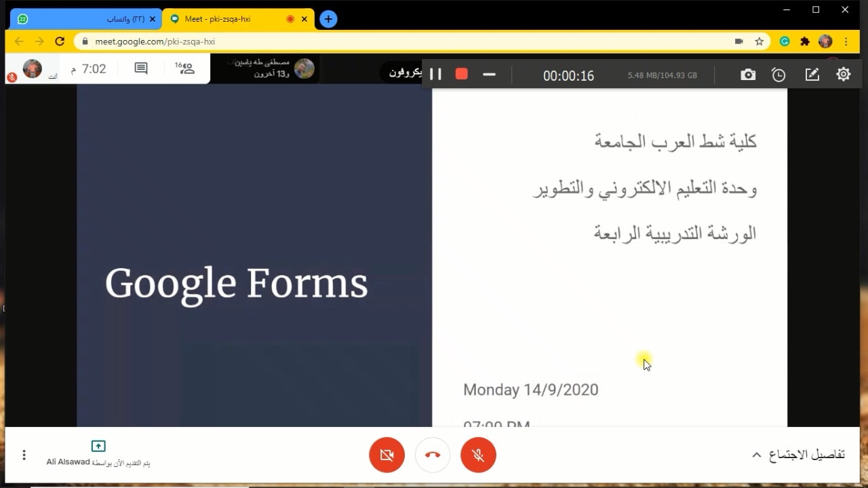Stop the recording with the red square
Image resolution: width=868 pixels, height=488 pixels.
(x=462, y=74)
